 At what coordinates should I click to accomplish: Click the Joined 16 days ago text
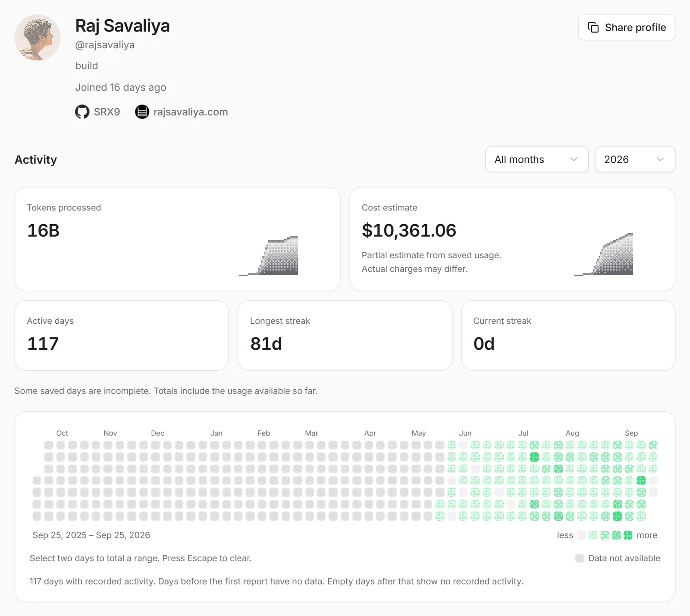coord(121,88)
